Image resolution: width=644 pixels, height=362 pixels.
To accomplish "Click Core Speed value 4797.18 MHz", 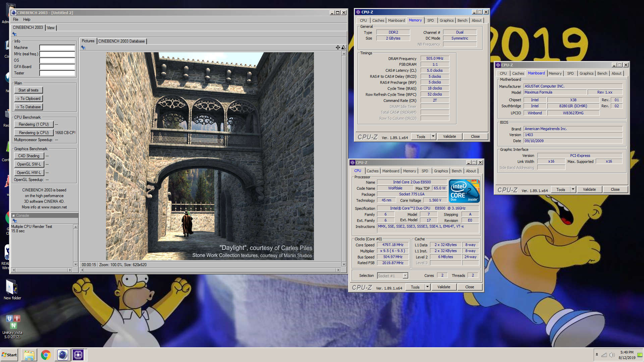I will coord(393,245).
